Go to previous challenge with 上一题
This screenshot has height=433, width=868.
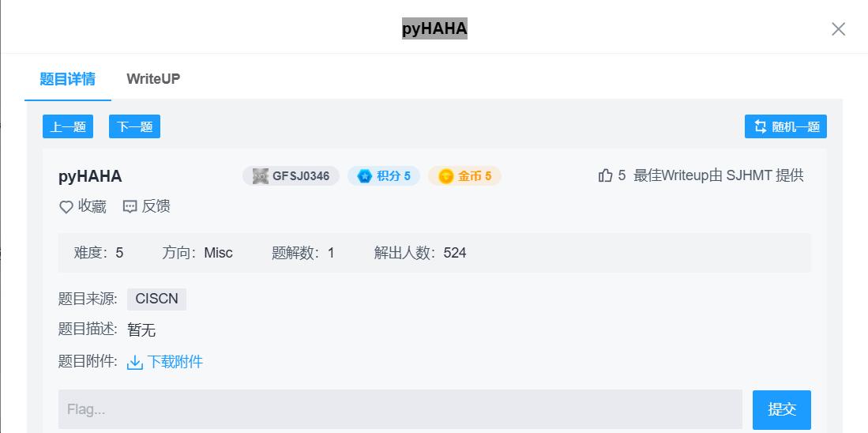68,126
